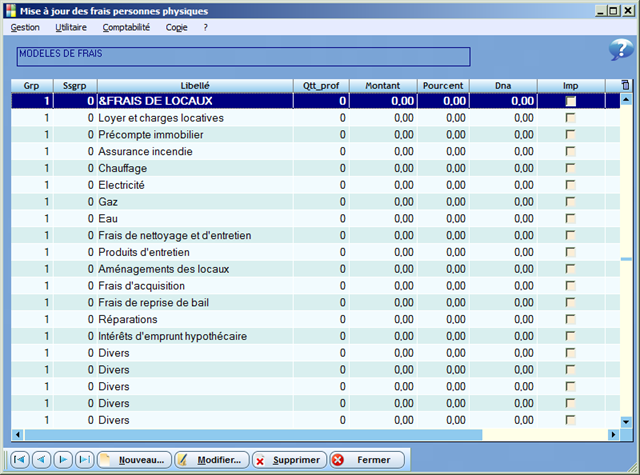Screen dimensions: 640x475
Task: Go to first record navigation arrow
Action: tap(19, 460)
